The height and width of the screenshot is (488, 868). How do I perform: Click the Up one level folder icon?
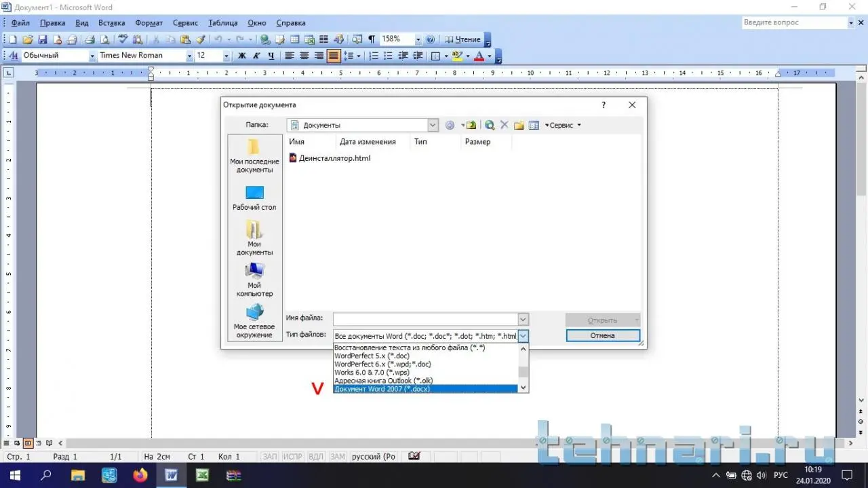pyautogui.click(x=471, y=125)
